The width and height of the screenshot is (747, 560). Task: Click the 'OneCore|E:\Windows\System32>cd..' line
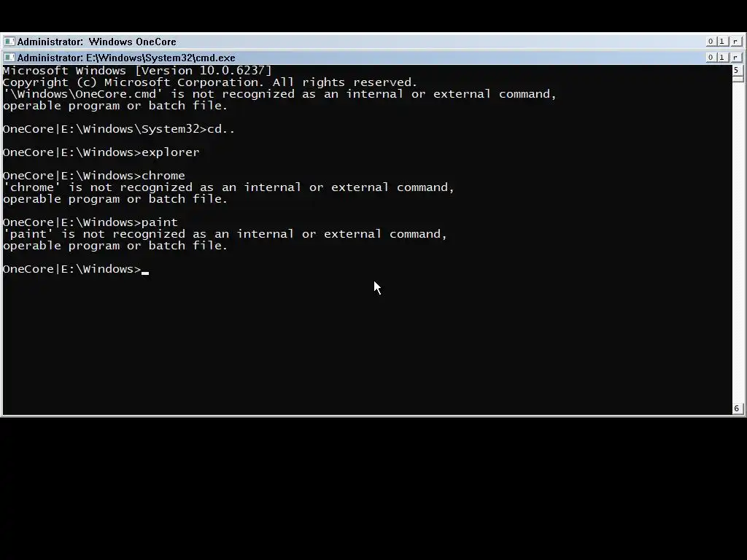119,129
